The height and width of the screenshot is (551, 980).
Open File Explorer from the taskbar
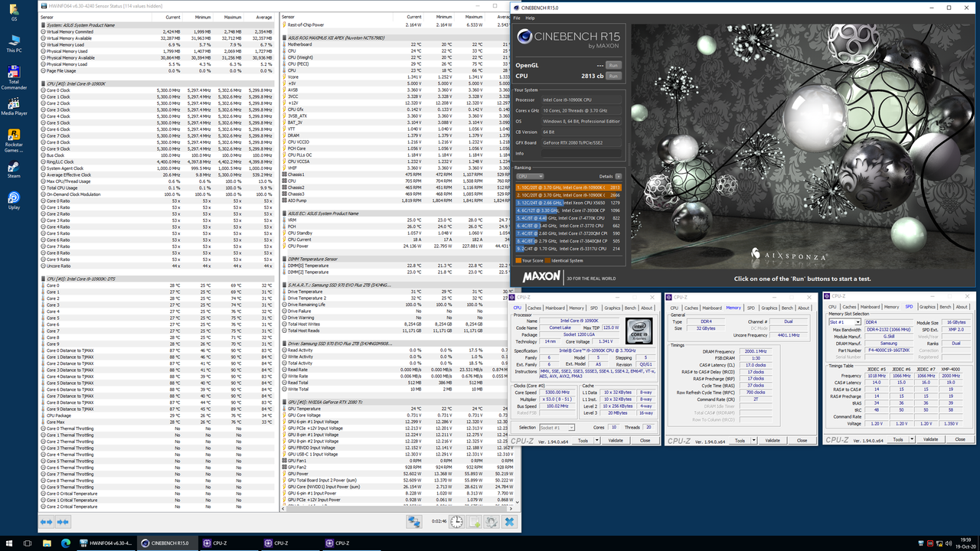click(x=47, y=543)
